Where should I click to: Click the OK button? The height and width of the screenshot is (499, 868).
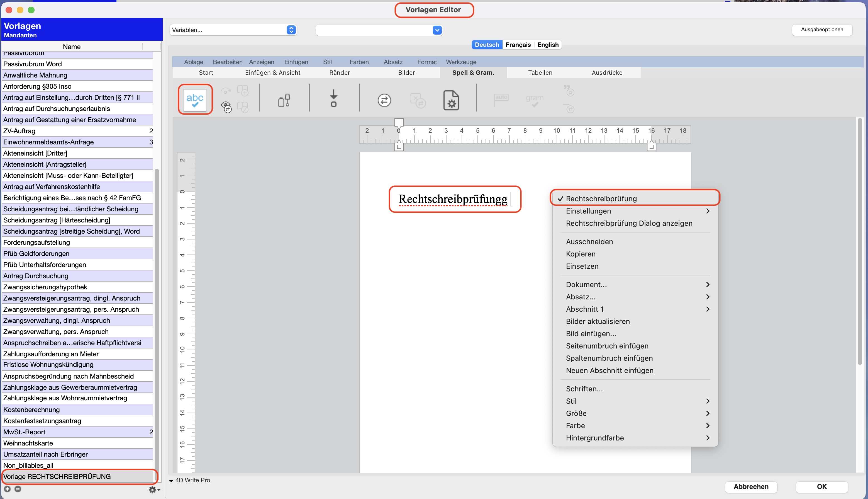(x=822, y=487)
